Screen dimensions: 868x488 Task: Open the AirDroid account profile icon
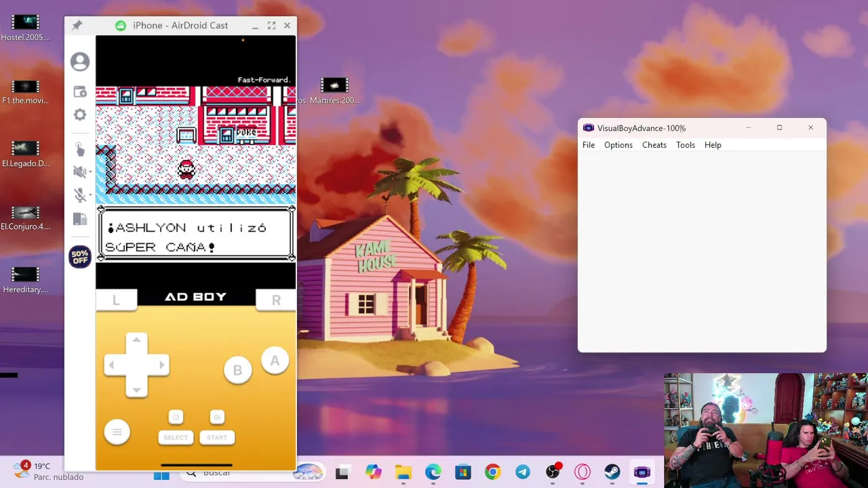click(80, 62)
